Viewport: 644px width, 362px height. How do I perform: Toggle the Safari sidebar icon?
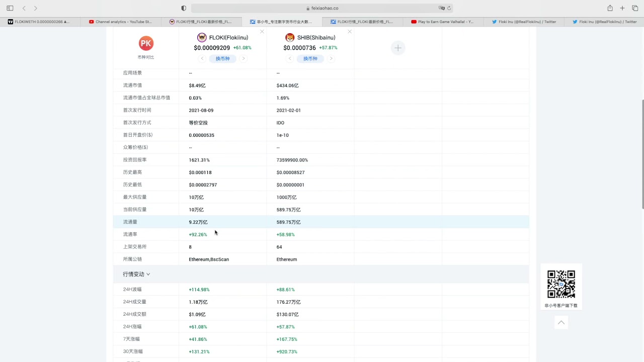[x=10, y=8]
